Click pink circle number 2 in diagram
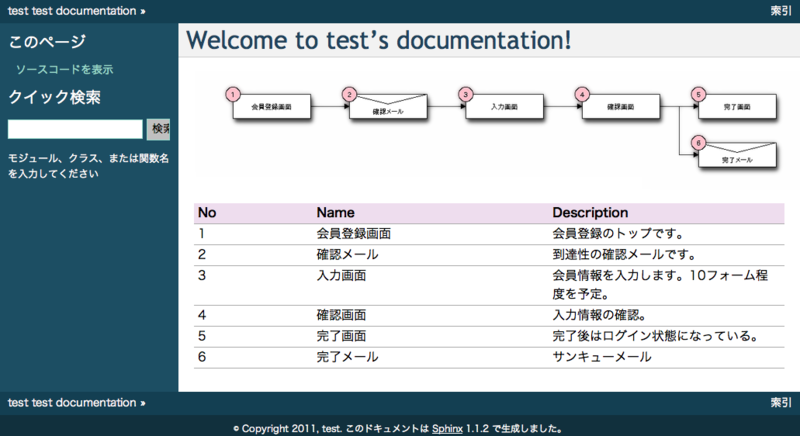Viewport: 800px width, 436px height. click(349, 94)
